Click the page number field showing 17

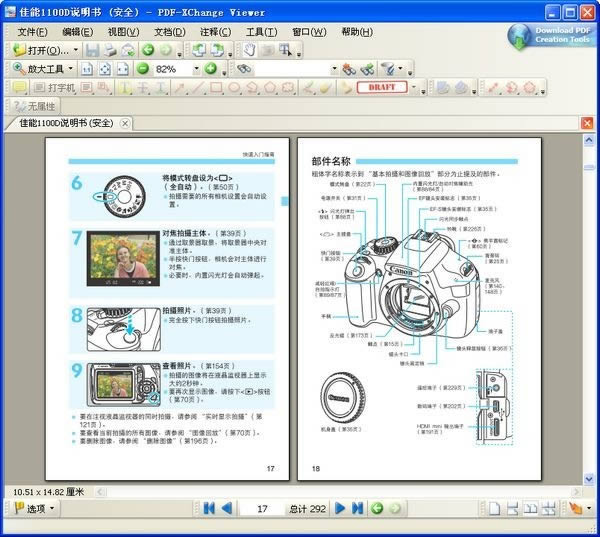(262, 509)
